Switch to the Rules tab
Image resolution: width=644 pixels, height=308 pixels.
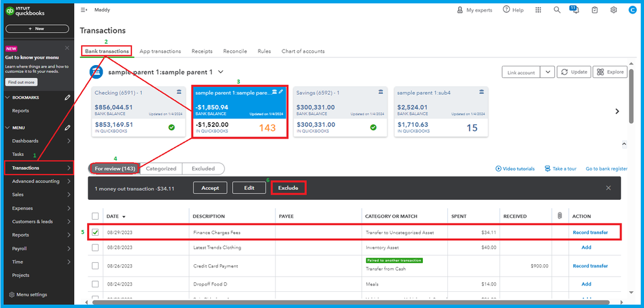coord(264,52)
